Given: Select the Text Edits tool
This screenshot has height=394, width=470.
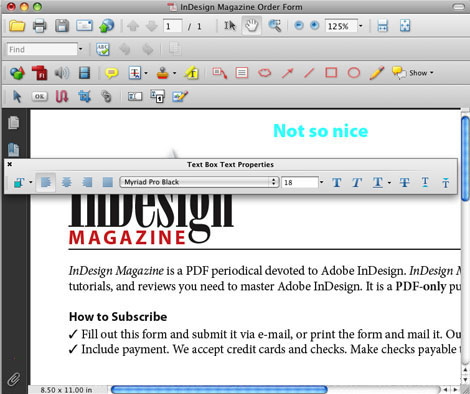Looking at the screenshot, I should click(135, 73).
